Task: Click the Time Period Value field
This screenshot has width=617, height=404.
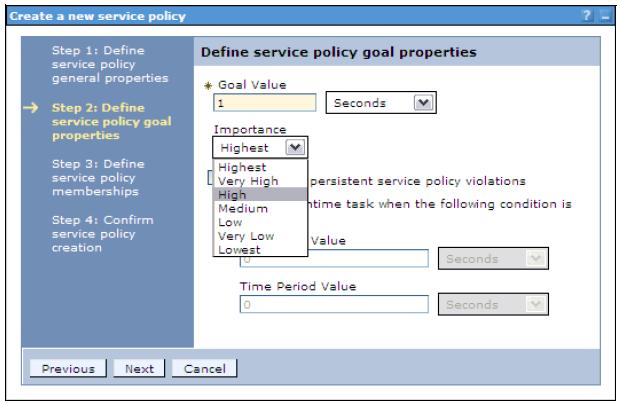Action: (x=334, y=304)
